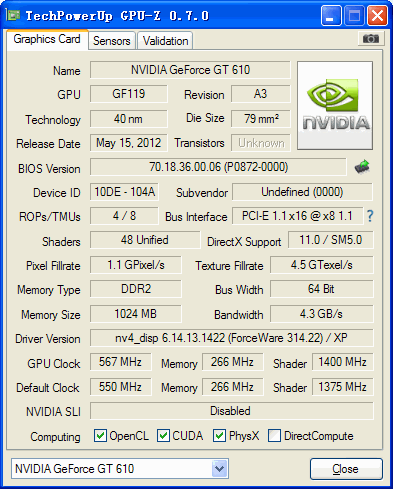The image size is (393, 489).
Task: Minimize the GPU-Z window
Action: pos(331,16)
